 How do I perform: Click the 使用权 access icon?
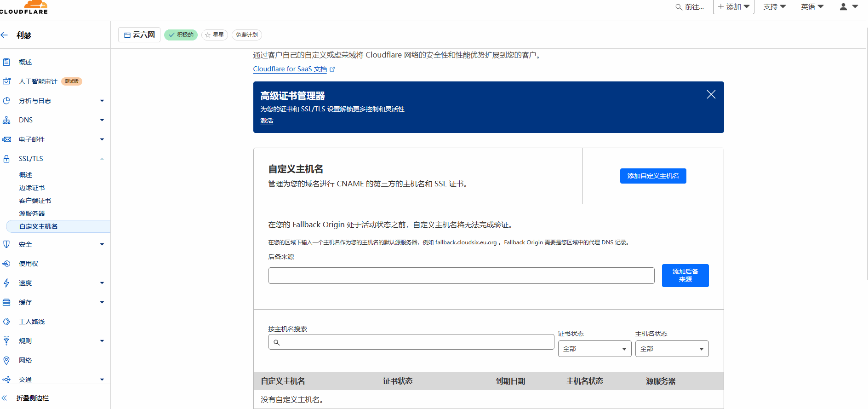coord(6,264)
